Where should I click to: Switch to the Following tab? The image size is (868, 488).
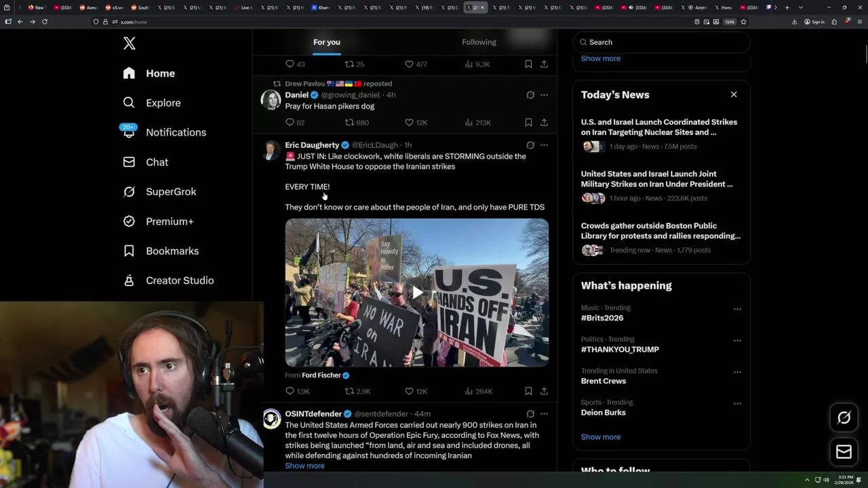pyautogui.click(x=479, y=42)
